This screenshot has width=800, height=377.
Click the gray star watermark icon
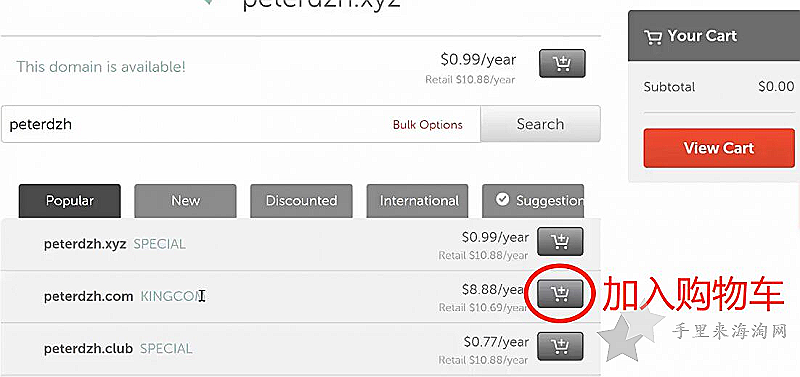pyautogui.click(x=630, y=334)
